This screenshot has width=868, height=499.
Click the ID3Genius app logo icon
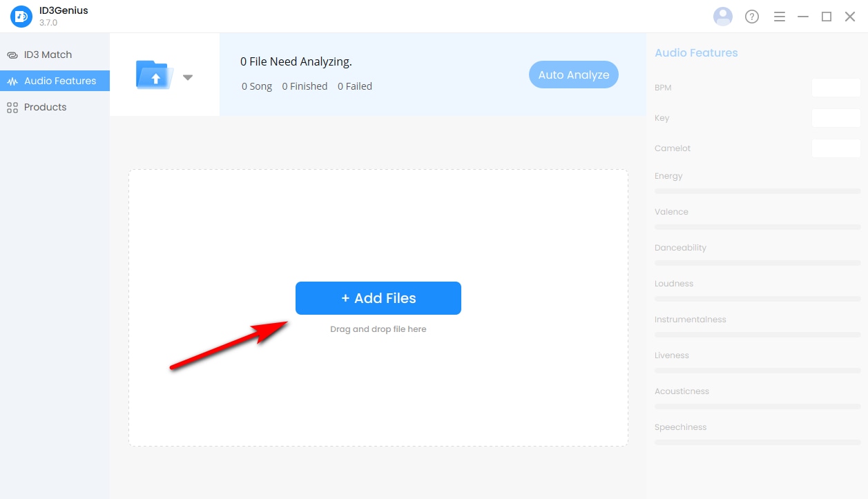point(21,17)
